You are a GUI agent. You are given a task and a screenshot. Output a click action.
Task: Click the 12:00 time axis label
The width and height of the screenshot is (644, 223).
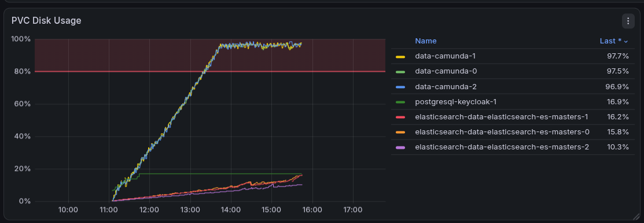coord(149,210)
